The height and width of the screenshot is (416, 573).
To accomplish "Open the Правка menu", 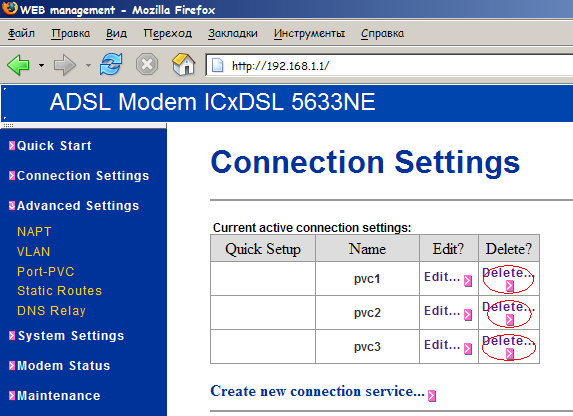I will pos(71,33).
